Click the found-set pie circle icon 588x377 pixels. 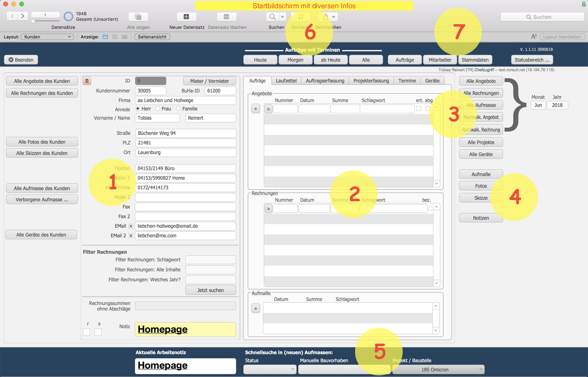(68, 16)
